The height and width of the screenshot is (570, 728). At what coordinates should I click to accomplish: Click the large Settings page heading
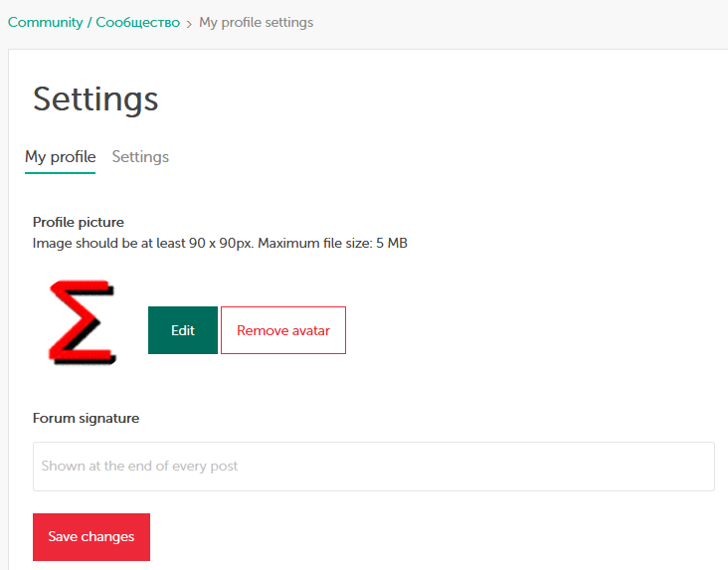[95, 98]
